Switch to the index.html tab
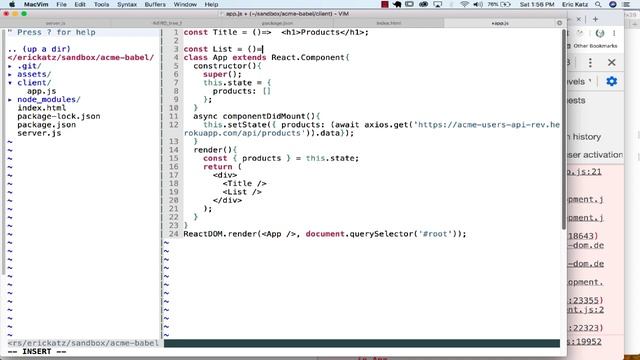The image size is (640, 360). [x=388, y=23]
